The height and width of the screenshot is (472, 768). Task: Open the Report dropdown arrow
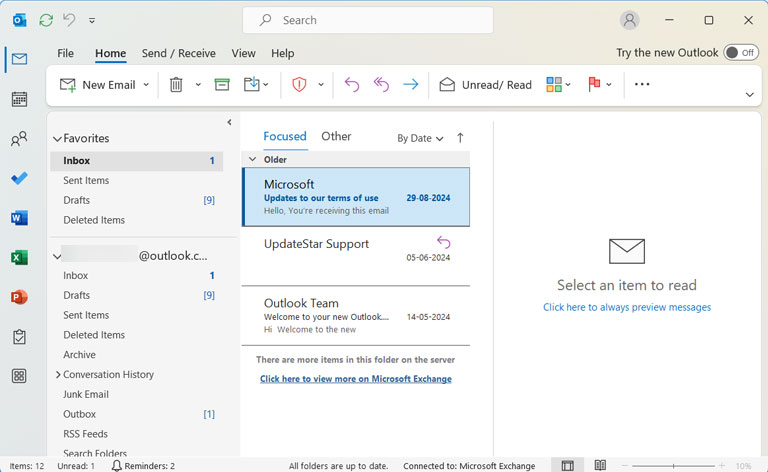(321, 85)
